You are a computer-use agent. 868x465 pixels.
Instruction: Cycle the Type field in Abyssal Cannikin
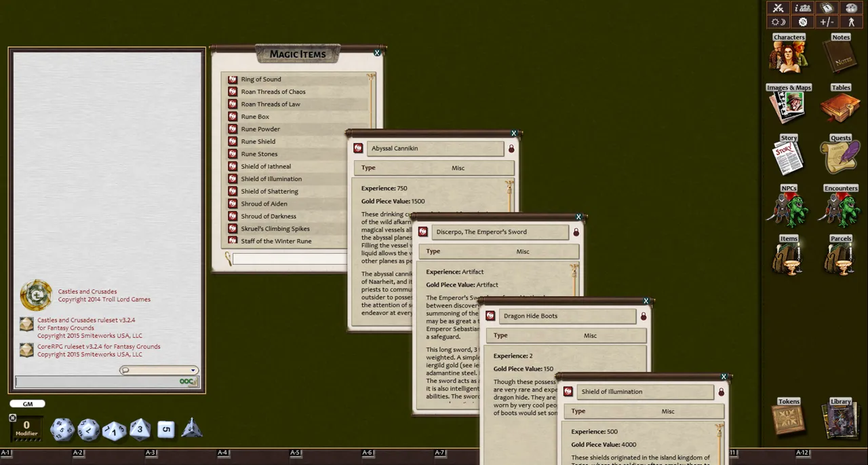click(458, 168)
